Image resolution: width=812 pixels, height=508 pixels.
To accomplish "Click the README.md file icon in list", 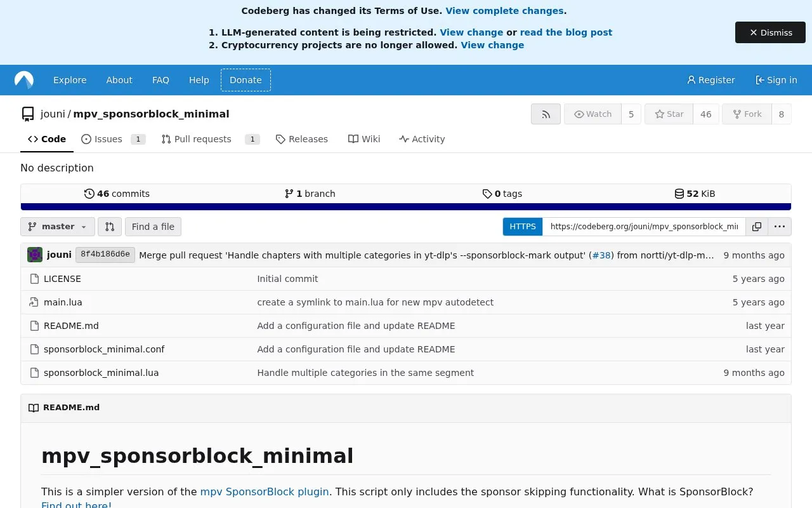I will pos(34,326).
